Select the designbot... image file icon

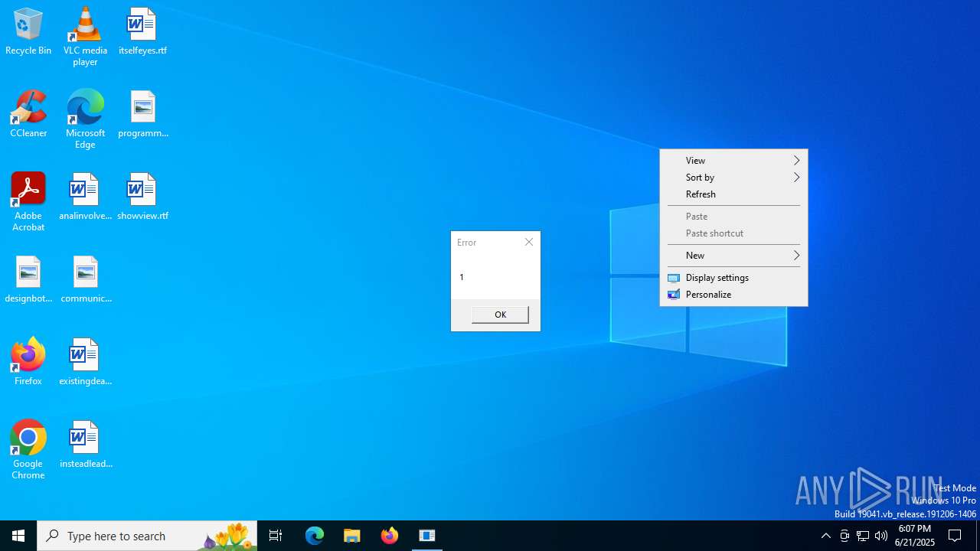pyautogui.click(x=28, y=279)
